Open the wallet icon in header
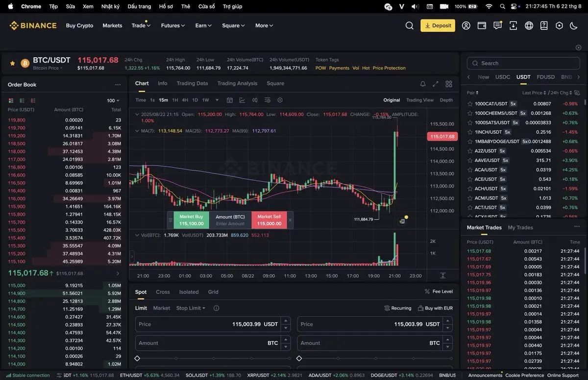 click(x=482, y=25)
